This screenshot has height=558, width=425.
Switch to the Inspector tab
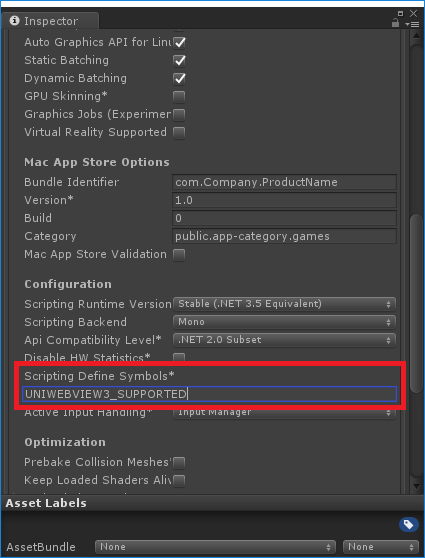click(x=50, y=21)
